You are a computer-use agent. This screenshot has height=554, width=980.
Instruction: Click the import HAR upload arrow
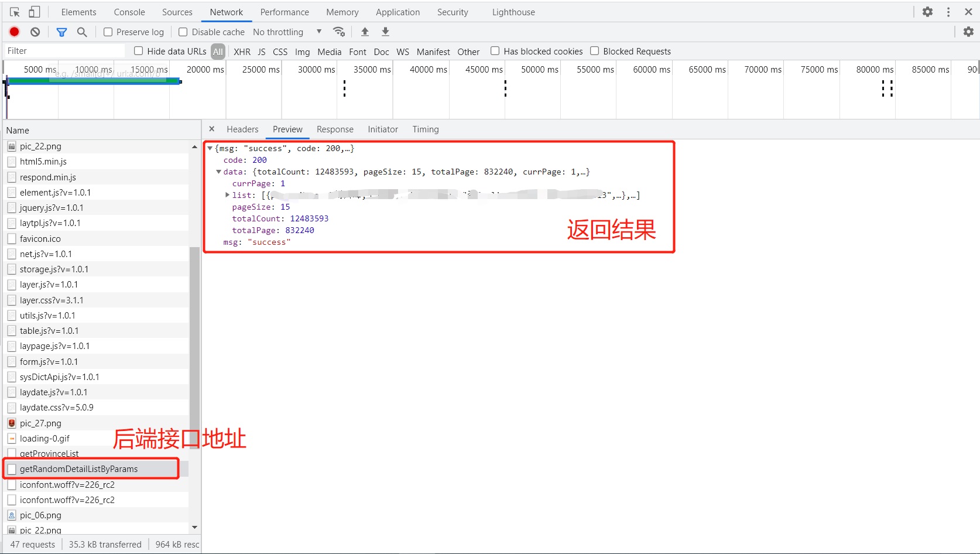pos(365,32)
